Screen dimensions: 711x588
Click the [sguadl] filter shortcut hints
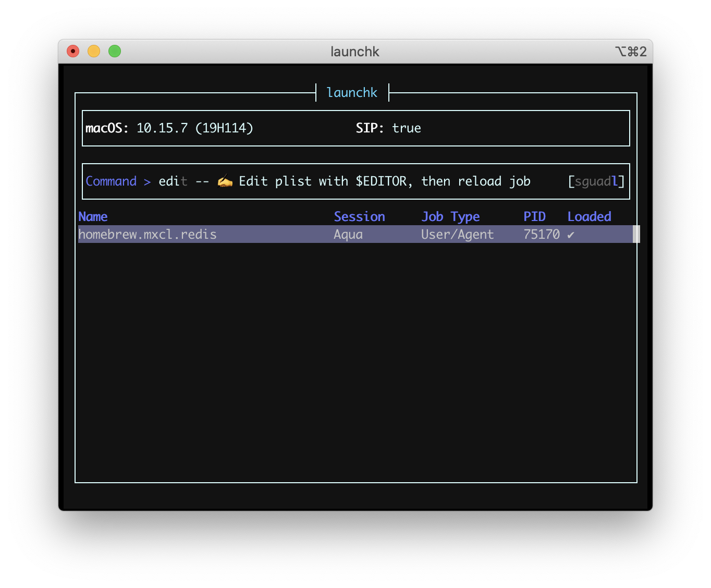596,181
